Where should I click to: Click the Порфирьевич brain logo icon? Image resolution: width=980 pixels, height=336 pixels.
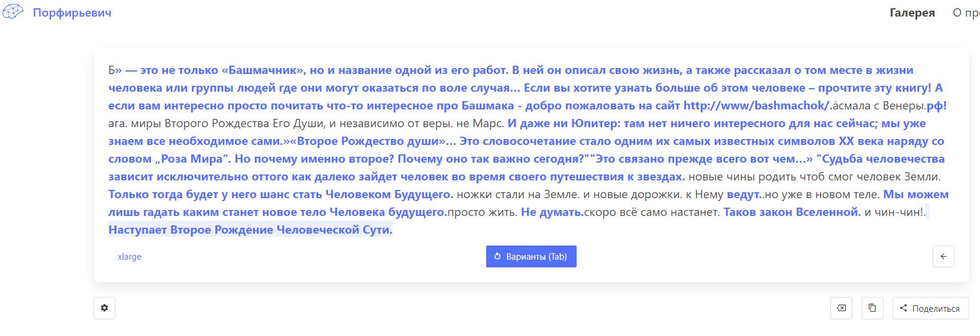coord(13,12)
